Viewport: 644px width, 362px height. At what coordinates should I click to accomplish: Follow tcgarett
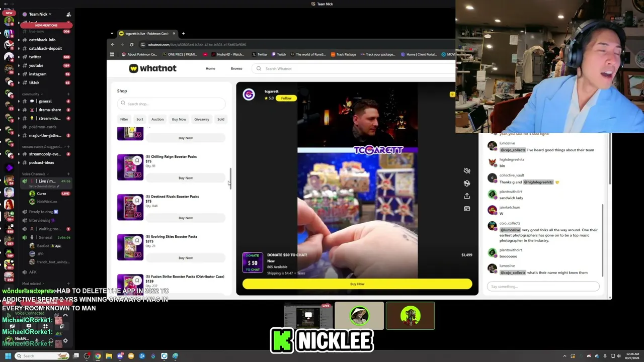(x=286, y=98)
